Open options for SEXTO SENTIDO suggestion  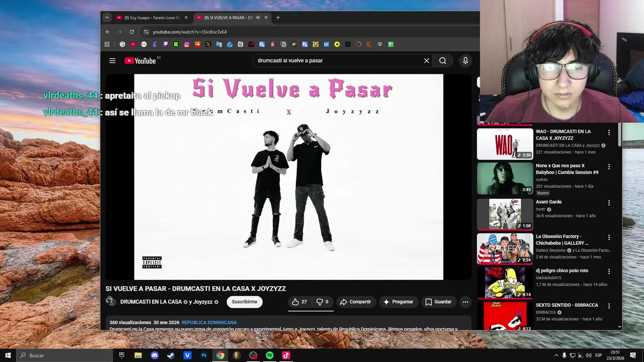click(x=609, y=306)
